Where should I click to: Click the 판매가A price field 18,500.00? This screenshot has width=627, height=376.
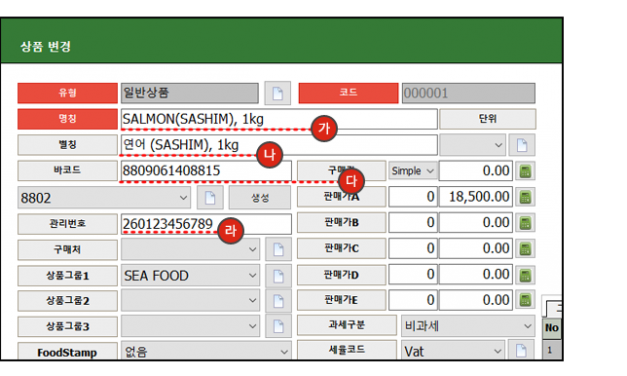click(x=475, y=197)
